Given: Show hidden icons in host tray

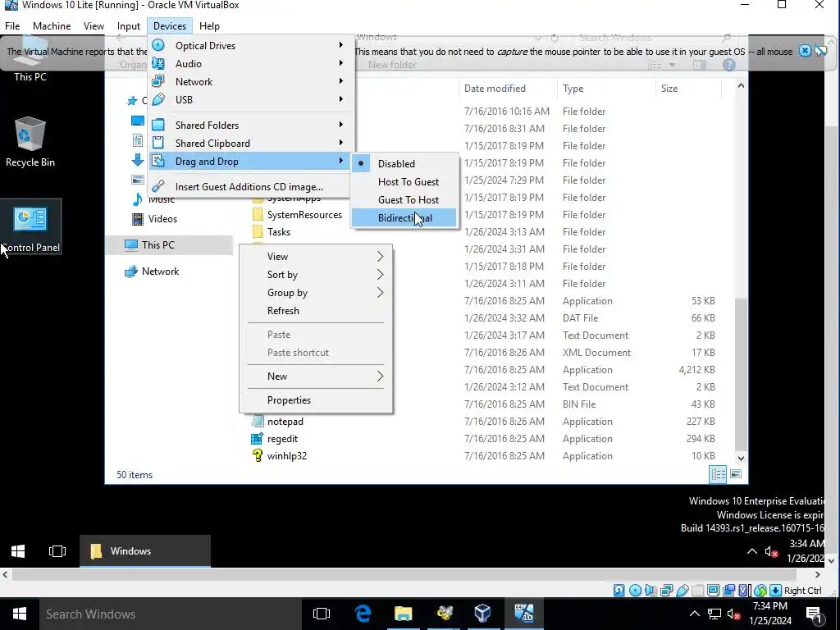Looking at the screenshot, I should 694,614.
